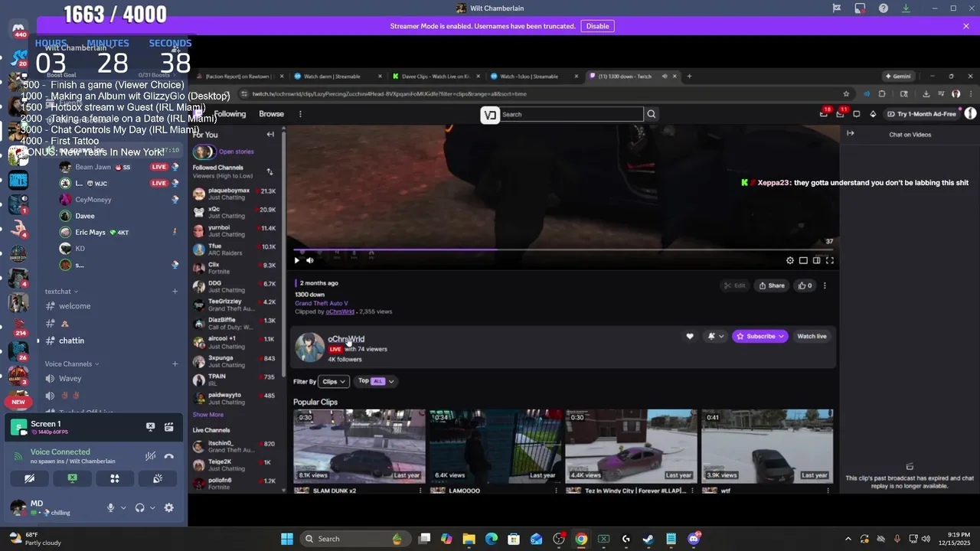Viewport: 980px width, 551px height.
Task: Toggle green screen share button in Discord
Action: 72,478
